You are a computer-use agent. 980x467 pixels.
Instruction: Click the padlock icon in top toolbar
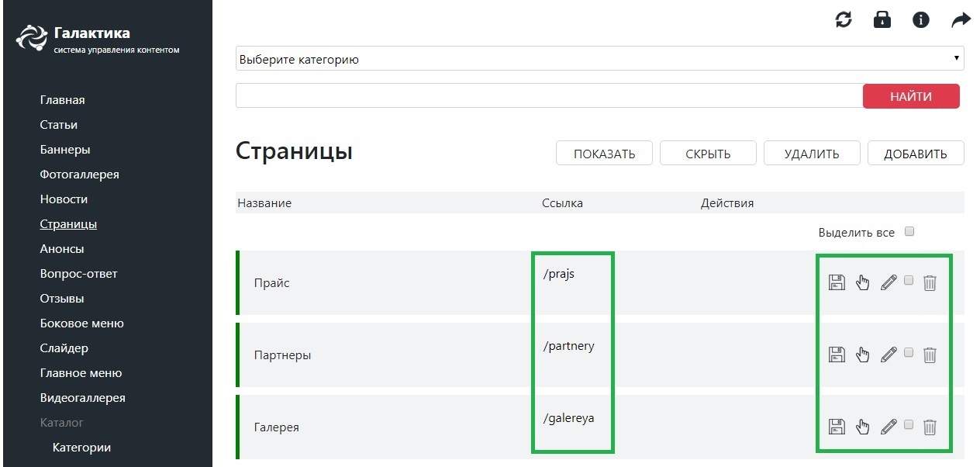(x=882, y=19)
